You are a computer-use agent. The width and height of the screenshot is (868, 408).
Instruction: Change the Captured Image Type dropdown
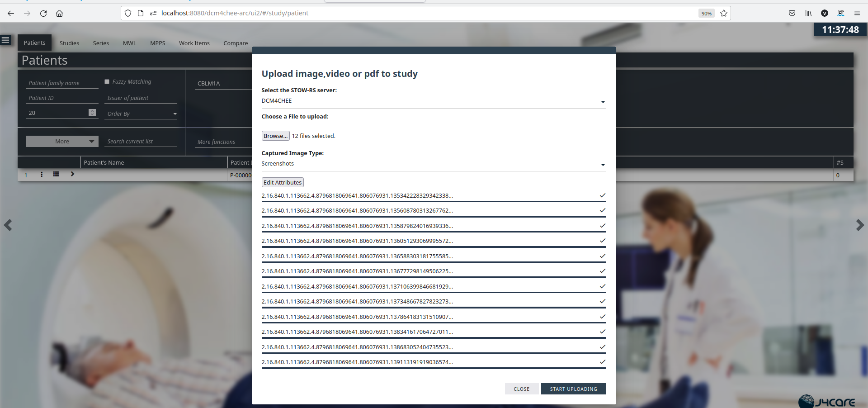(602, 165)
